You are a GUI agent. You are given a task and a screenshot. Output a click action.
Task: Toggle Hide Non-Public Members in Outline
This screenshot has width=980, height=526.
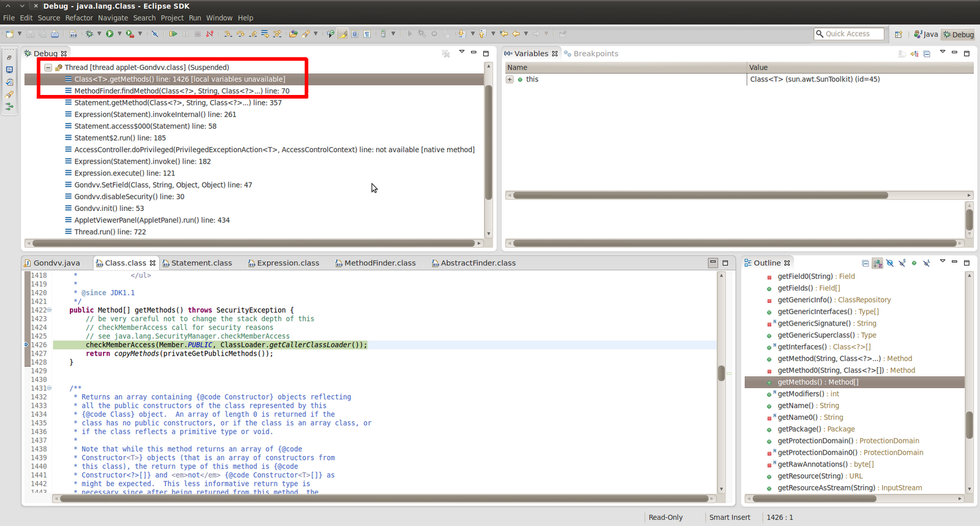[914, 263]
